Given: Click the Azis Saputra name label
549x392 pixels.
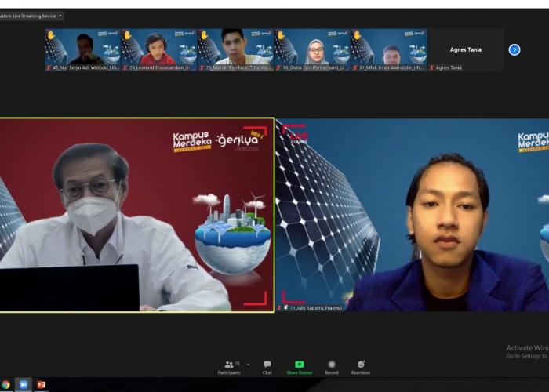Looking at the screenshot, I should coord(314,307).
